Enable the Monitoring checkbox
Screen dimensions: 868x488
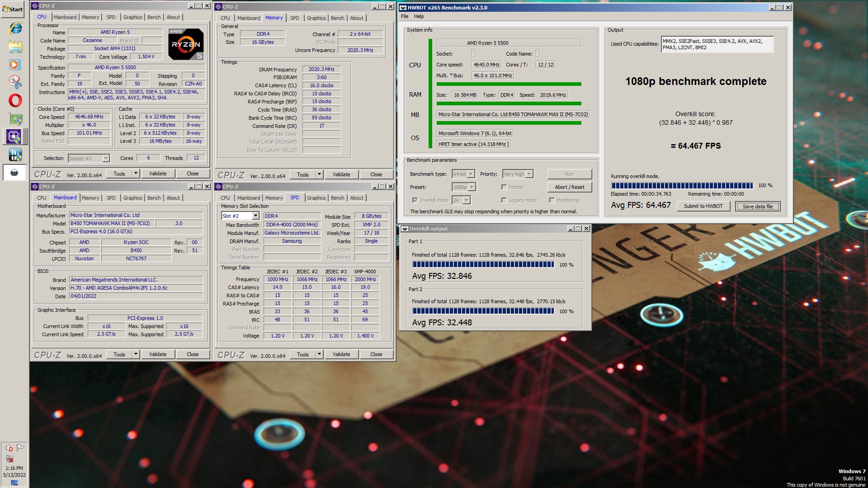click(552, 200)
